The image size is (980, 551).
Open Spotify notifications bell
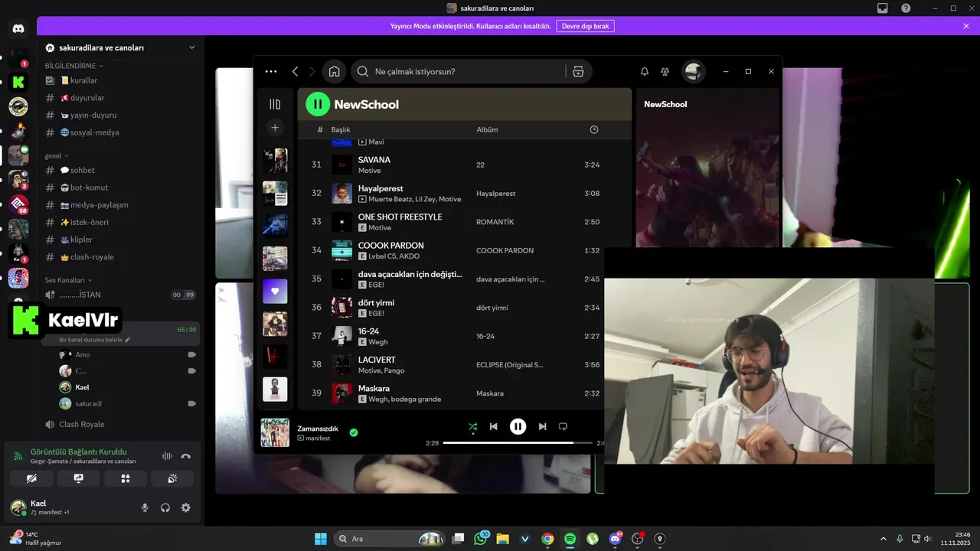[645, 71]
